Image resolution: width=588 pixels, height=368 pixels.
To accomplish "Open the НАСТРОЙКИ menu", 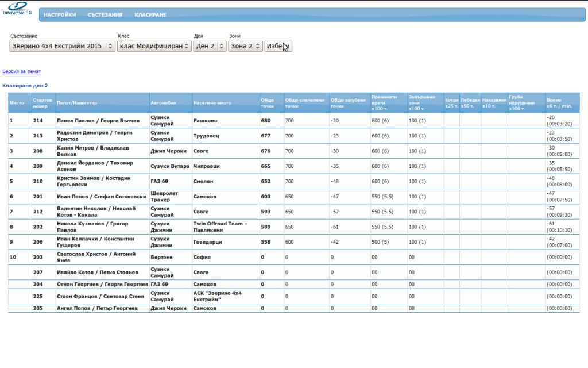I will (x=60, y=15).
